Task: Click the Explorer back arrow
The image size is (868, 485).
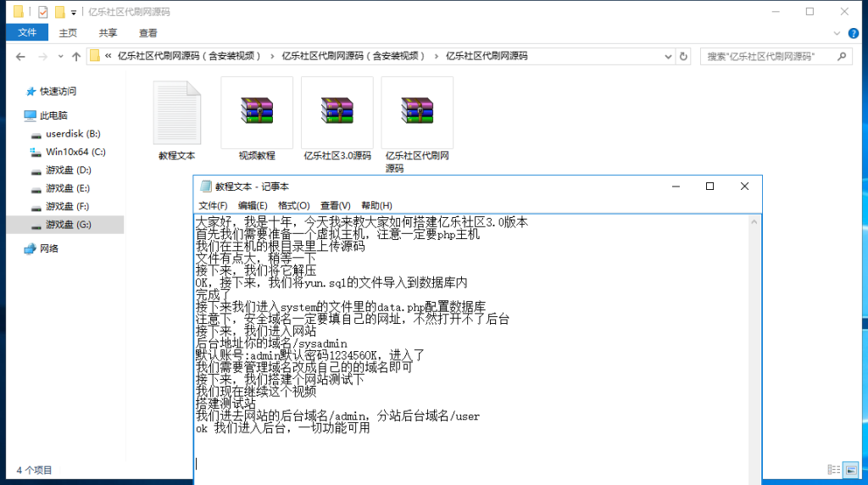Action: (x=20, y=57)
